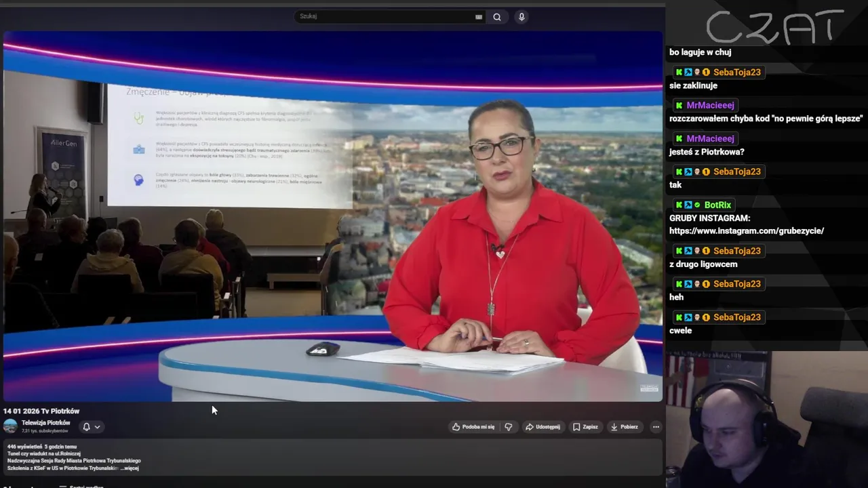Open the notification bell dropdown for the channel
Viewport: 868px width, 488px height.
[91, 427]
